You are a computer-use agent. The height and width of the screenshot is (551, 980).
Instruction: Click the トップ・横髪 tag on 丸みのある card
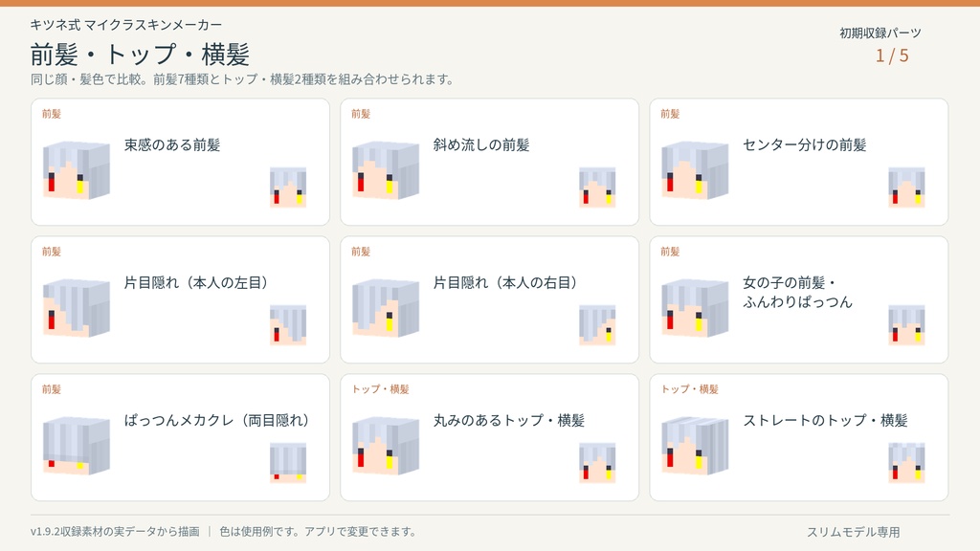pos(380,389)
